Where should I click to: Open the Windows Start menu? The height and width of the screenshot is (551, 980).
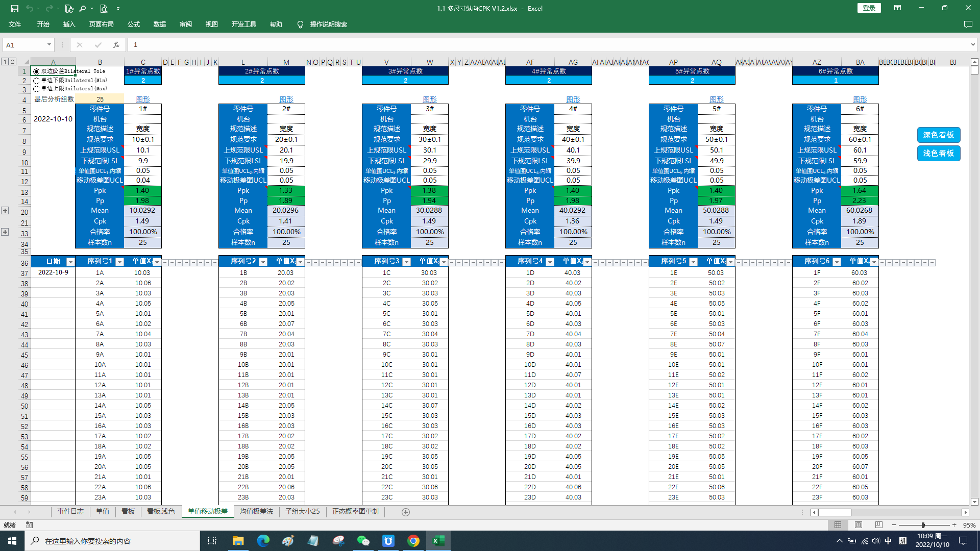coord(12,541)
